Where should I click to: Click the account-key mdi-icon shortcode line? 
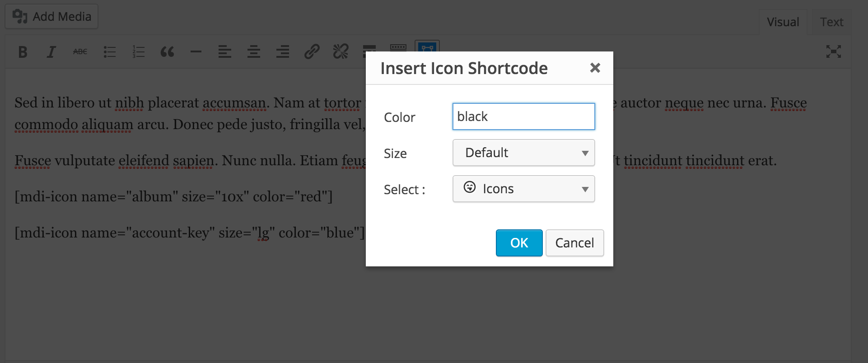point(190,233)
